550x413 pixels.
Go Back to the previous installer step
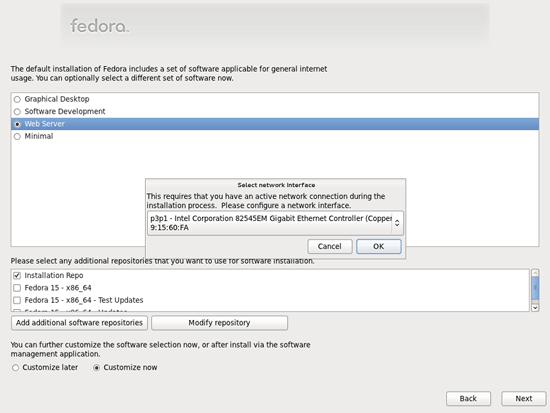[x=468, y=399]
